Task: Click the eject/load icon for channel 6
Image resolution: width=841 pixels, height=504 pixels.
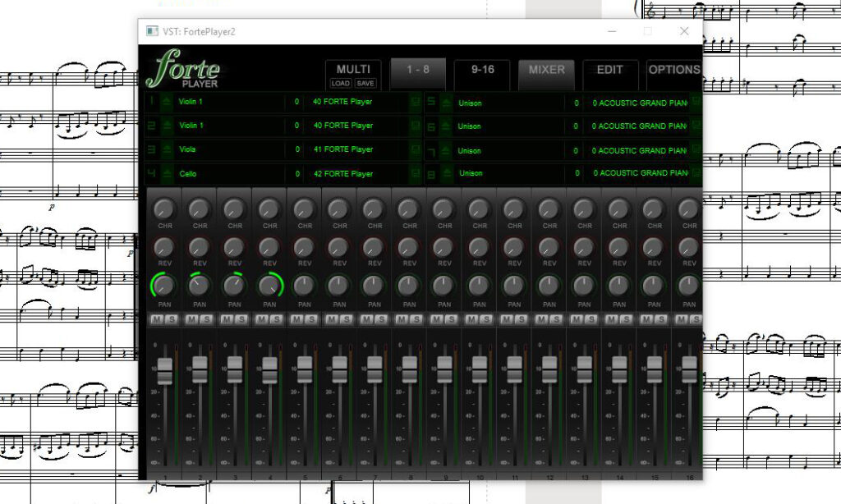Action: pyautogui.click(x=446, y=126)
